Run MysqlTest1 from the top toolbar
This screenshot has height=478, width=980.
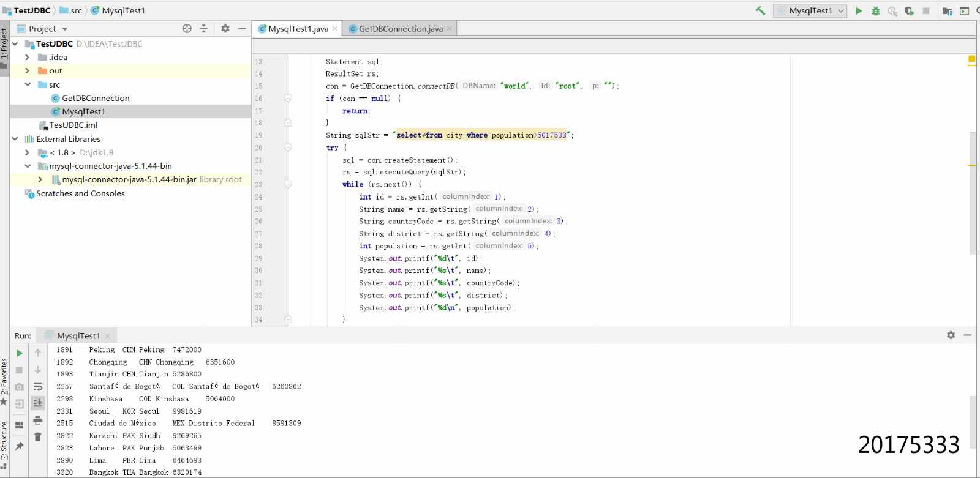pyautogui.click(x=859, y=10)
